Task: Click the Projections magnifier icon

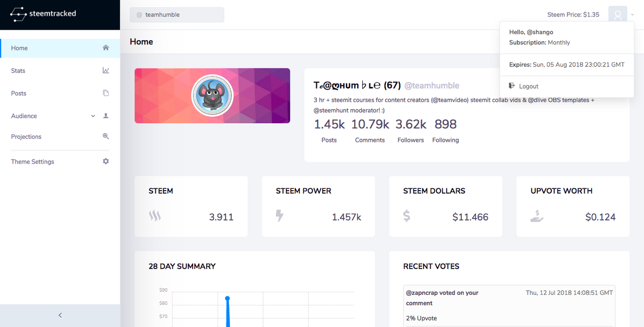Action: tap(106, 136)
